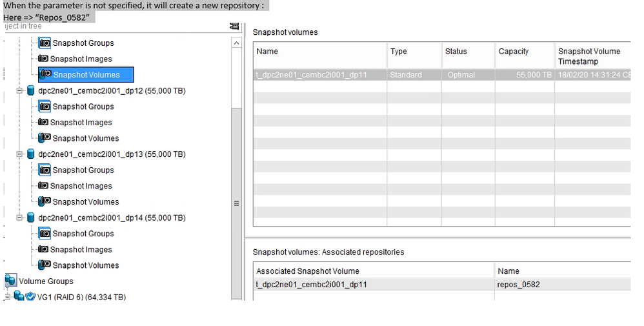Click Snapshot Volumes icon under dp14
The width and height of the screenshot is (644, 326).
pos(45,265)
